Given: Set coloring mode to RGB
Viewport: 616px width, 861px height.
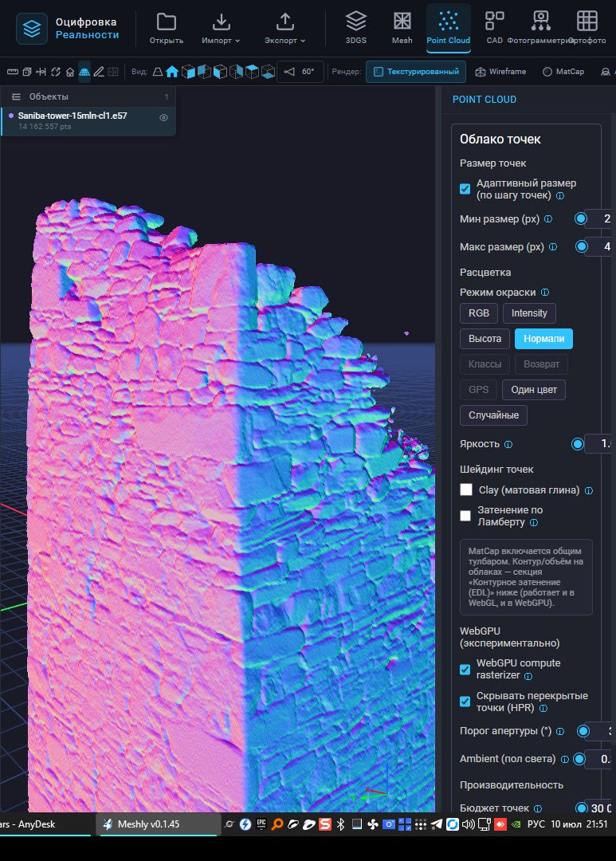Looking at the screenshot, I should (x=479, y=313).
